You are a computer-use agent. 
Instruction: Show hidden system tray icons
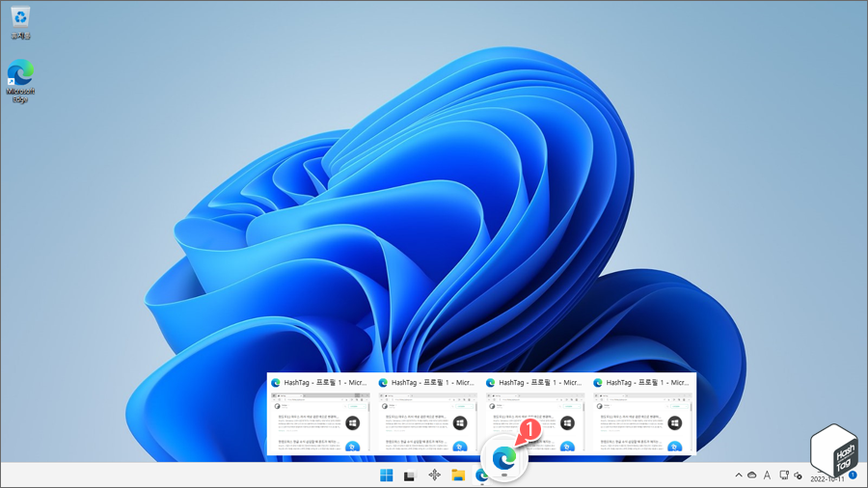(739, 475)
